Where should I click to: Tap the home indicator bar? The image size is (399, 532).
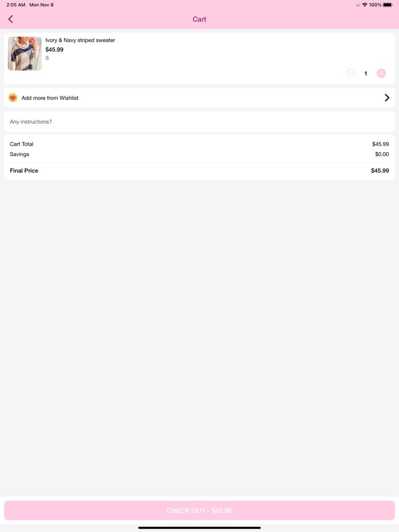tap(199, 527)
